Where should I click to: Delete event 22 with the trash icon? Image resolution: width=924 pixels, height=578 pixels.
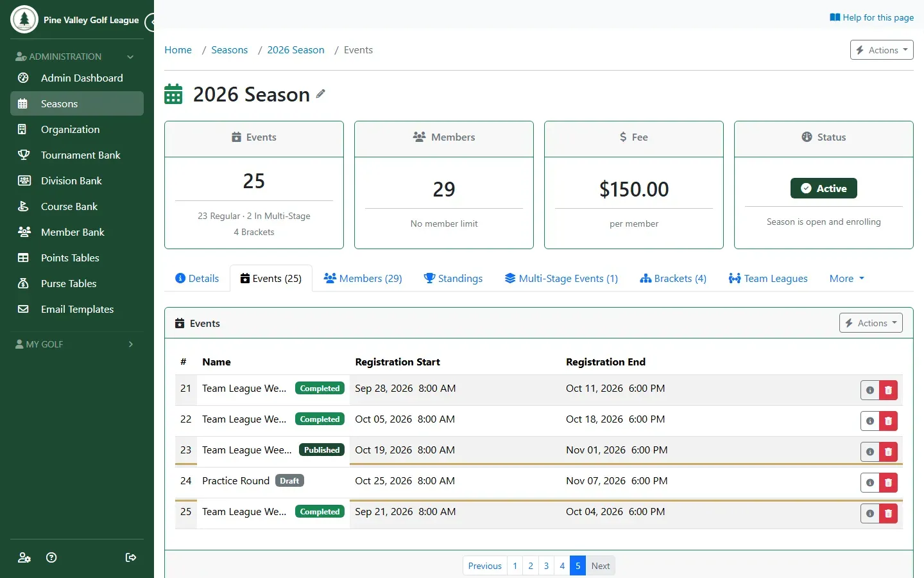coord(888,421)
